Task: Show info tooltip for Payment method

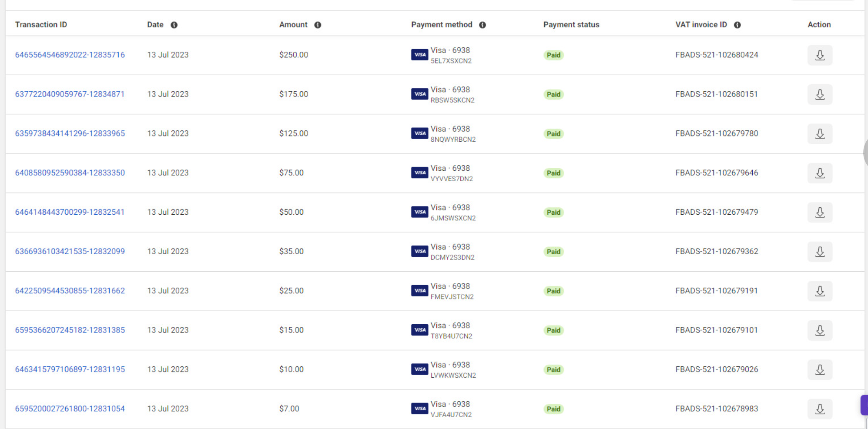Action: click(483, 25)
